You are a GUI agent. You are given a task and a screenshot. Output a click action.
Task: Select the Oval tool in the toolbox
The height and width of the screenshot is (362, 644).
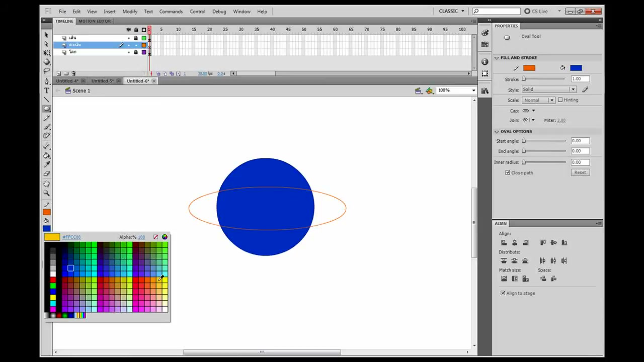(46, 109)
